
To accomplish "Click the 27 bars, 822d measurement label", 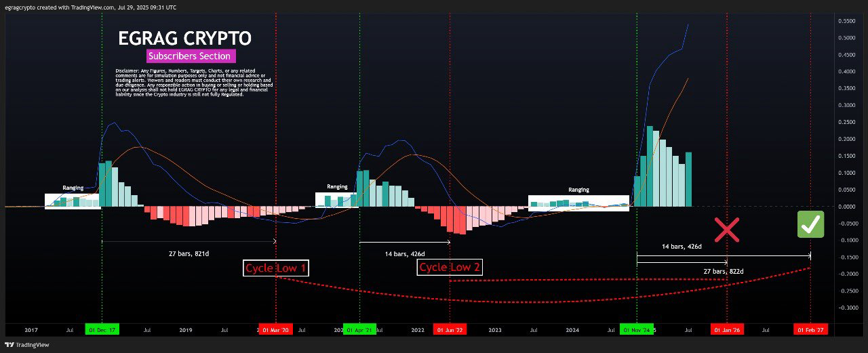I will 723,271.
